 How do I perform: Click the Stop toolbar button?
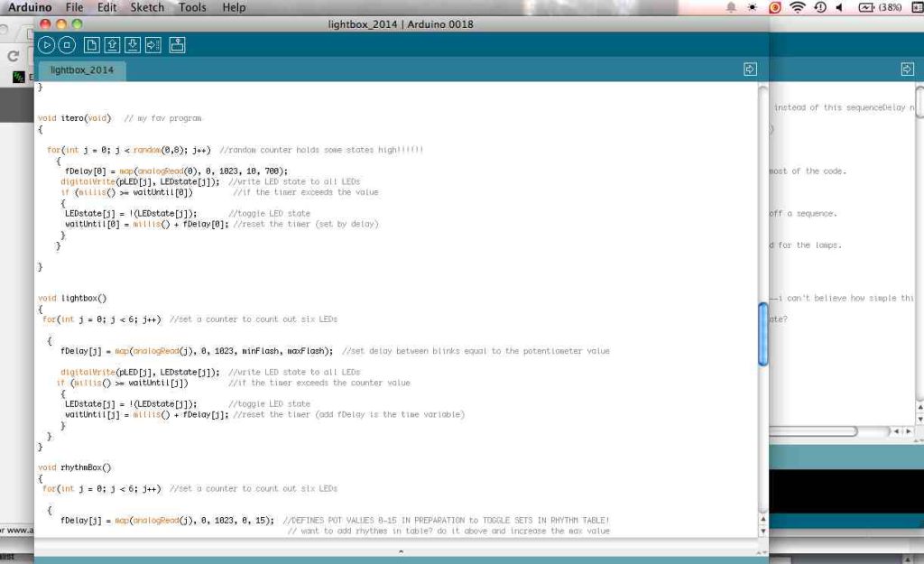pyautogui.click(x=67, y=45)
